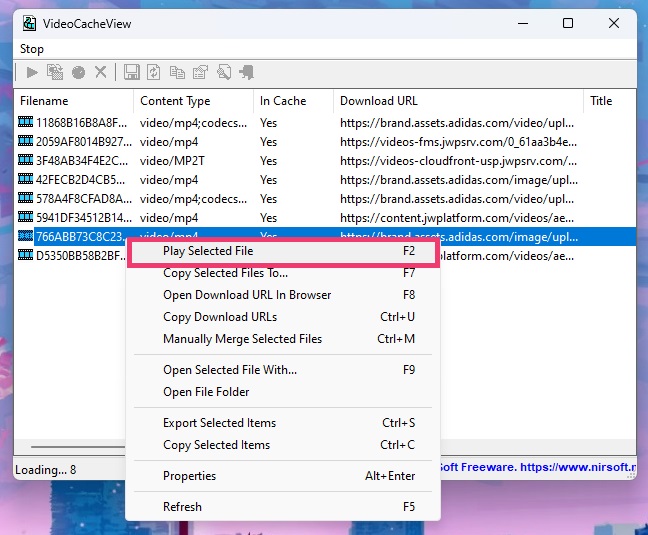Click the Copy Selected Files To toolbar icon
648x535 pixels.
[55, 72]
